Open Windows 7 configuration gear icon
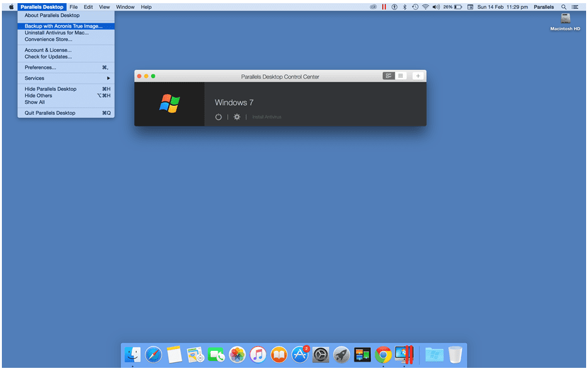This screenshot has height=371, width=588. tap(237, 117)
